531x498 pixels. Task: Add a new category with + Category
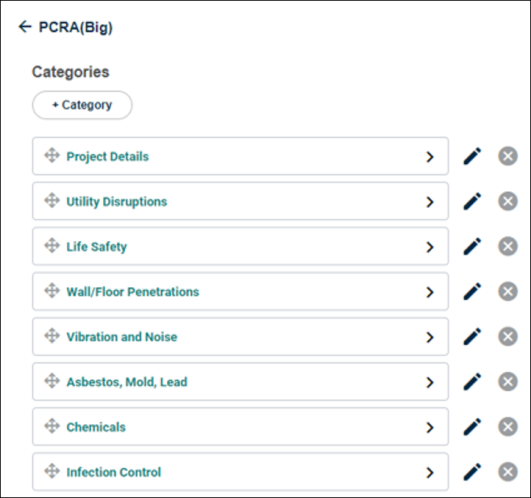click(x=82, y=105)
